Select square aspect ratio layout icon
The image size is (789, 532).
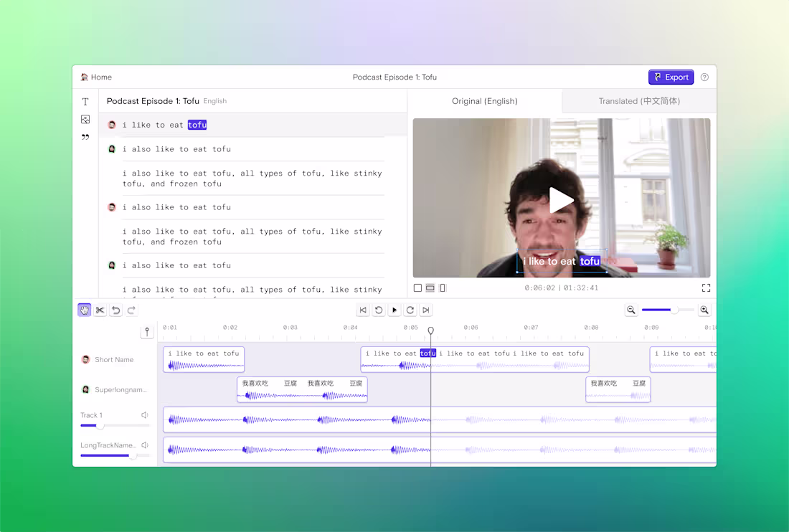tap(417, 288)
